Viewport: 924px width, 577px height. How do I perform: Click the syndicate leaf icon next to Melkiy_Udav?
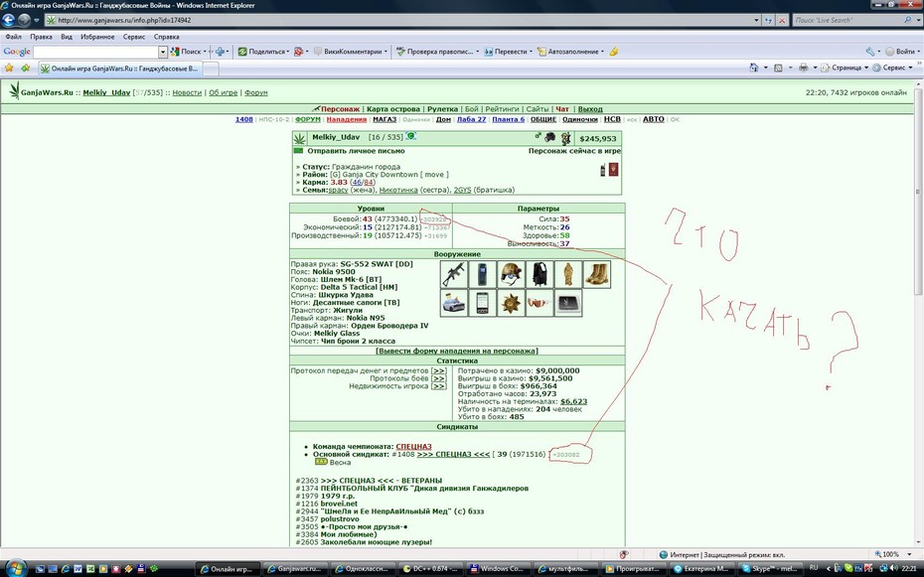click(x=299, y=138)
